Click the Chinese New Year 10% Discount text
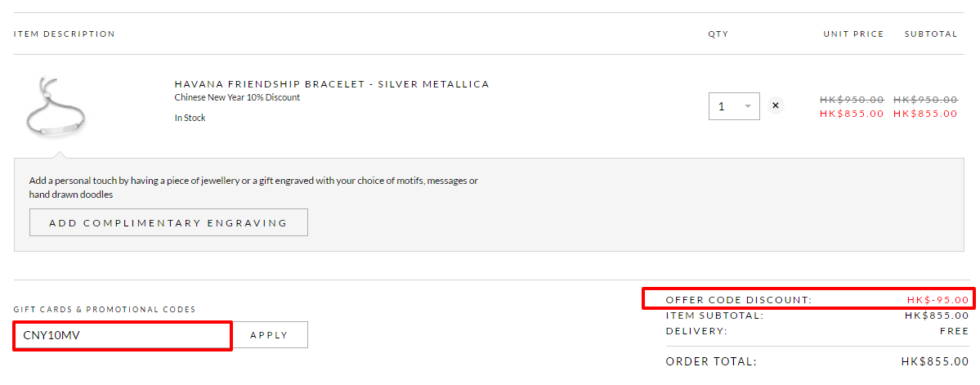This screenshot has width=980, height=385. (x=237, y=97)
